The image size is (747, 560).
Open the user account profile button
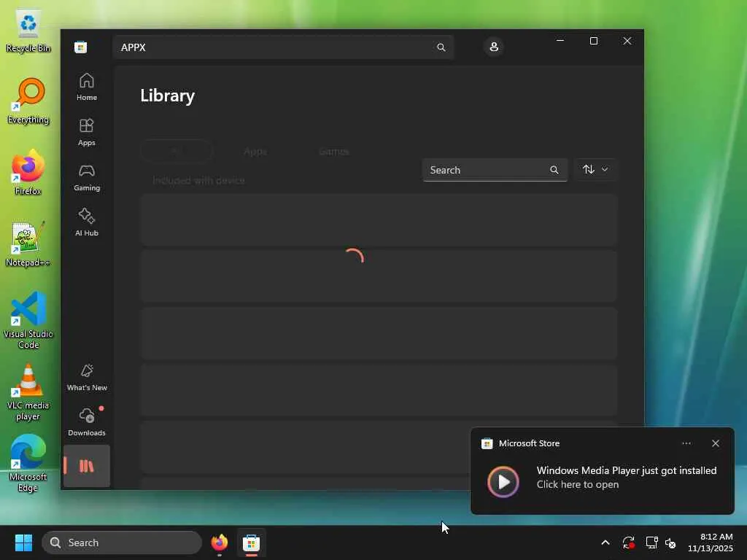[494, 47]
